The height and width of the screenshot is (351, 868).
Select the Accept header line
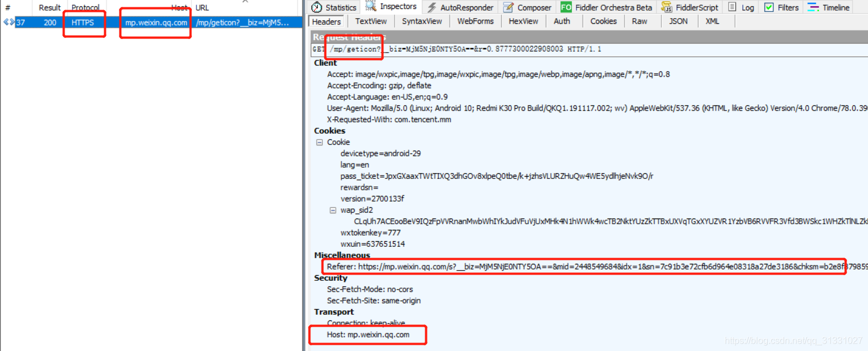click(498, 74)
